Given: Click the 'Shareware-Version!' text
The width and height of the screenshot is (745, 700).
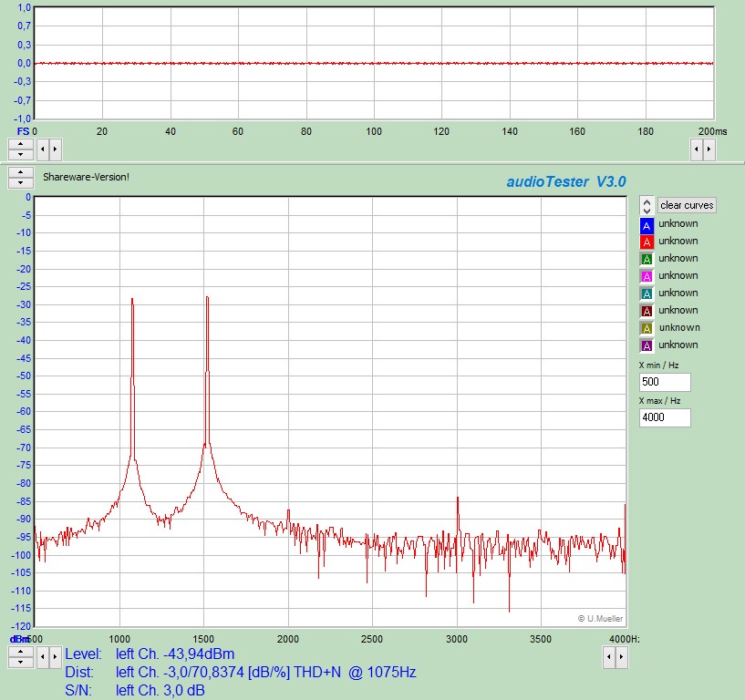Looking at the screenshot, I should point(86,177).
